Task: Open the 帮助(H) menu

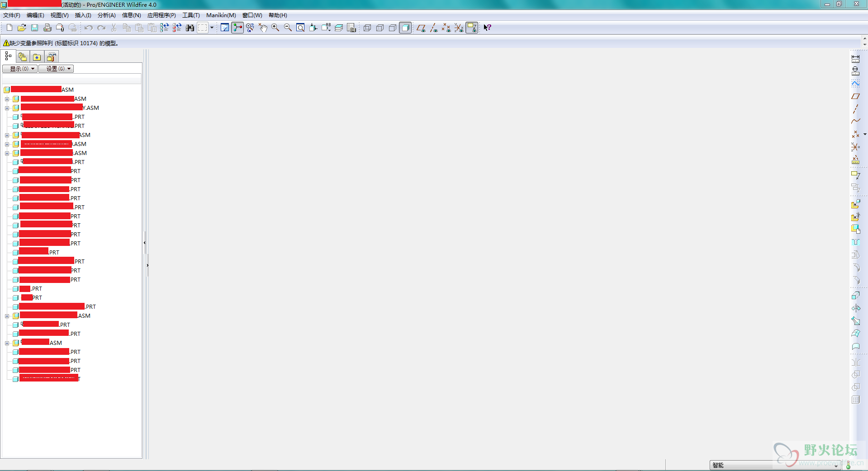Action: (278, 15)
